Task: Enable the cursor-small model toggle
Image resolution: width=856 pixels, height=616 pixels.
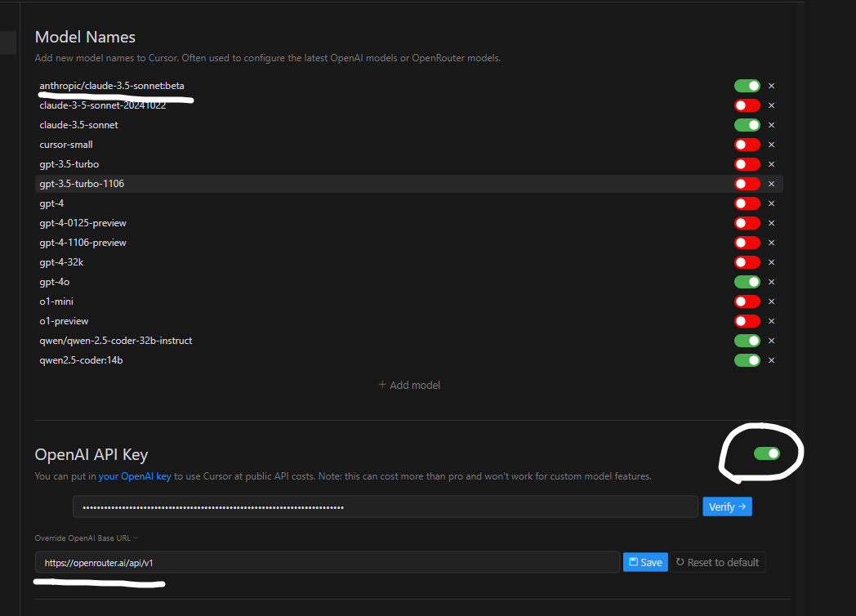Action: [747, 145]
